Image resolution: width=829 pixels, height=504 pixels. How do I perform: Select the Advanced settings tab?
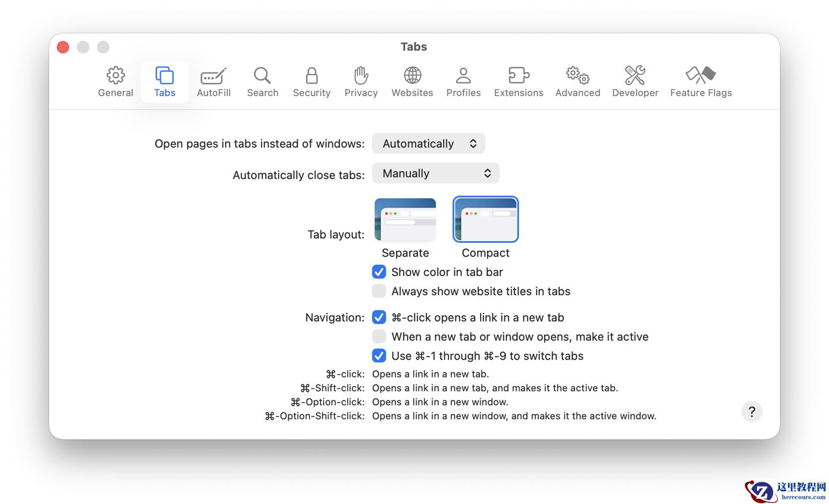[x=577, y=81]
